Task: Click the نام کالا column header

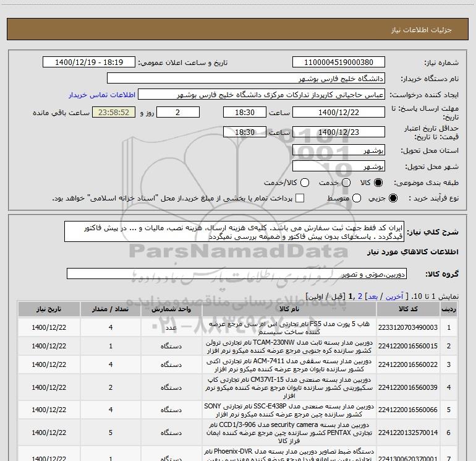Action: (289, 309)
